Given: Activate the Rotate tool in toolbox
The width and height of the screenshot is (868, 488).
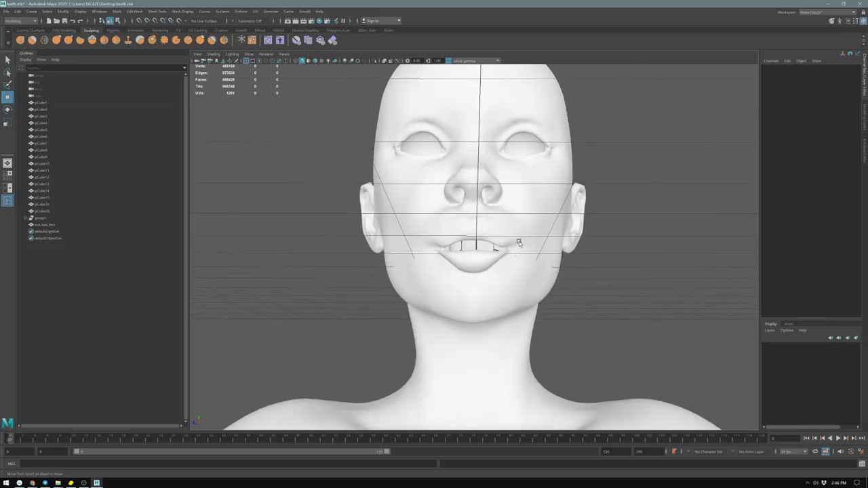Looking at the screenshot, I should (7, 109).
